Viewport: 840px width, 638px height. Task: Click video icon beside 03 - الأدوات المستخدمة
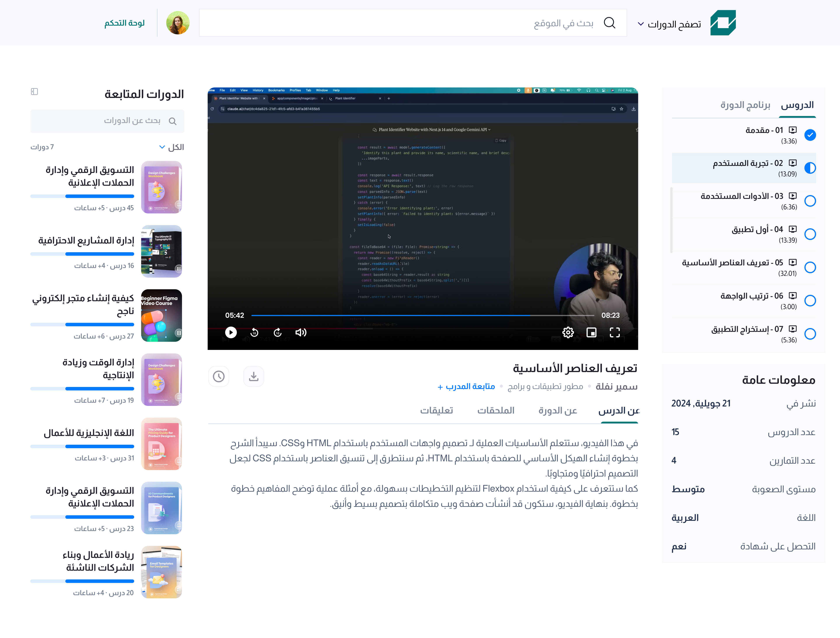pos(793,196)
